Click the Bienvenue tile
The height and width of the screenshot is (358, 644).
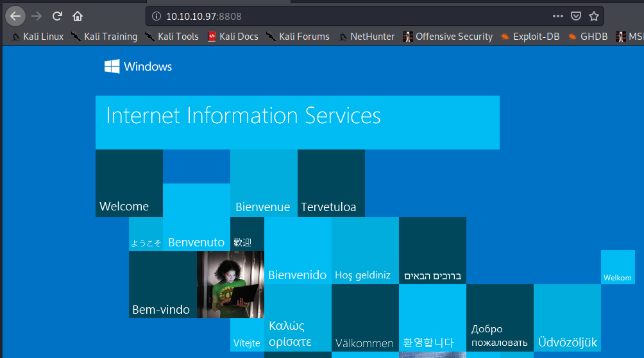(x=264, y=183)
